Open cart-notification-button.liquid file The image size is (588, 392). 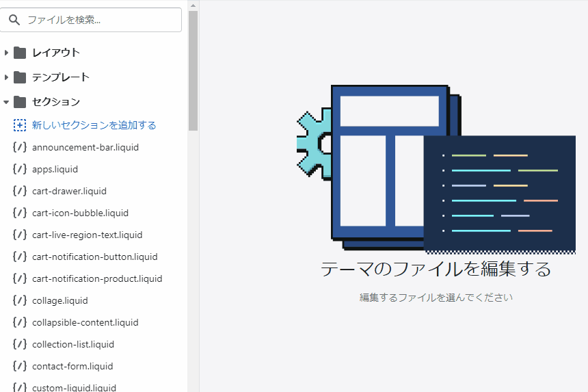pos(95,257)
